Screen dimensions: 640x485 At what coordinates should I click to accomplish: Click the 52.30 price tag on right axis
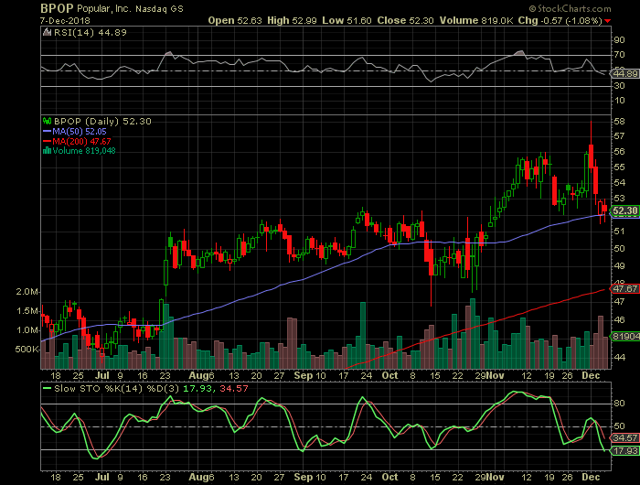(624, 211)
